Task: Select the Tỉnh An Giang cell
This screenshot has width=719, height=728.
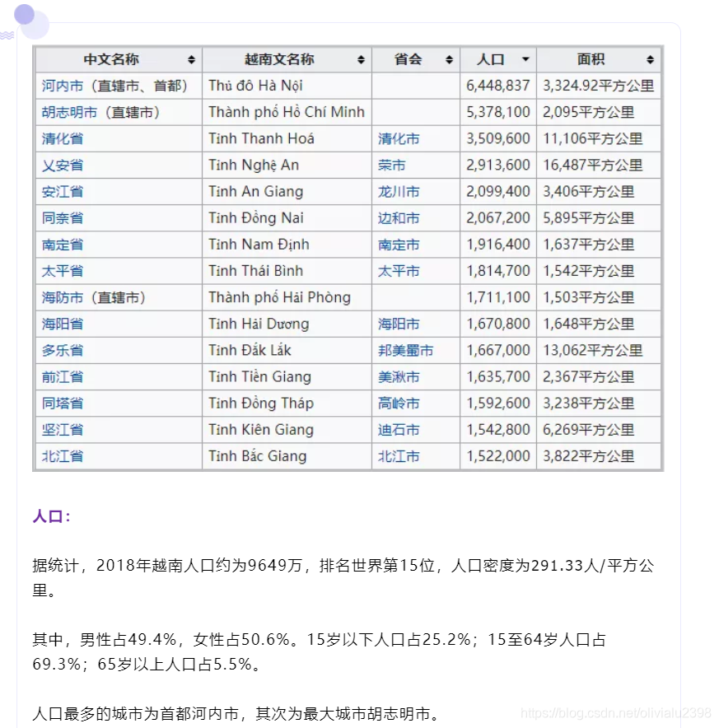Action: (287, 192)
